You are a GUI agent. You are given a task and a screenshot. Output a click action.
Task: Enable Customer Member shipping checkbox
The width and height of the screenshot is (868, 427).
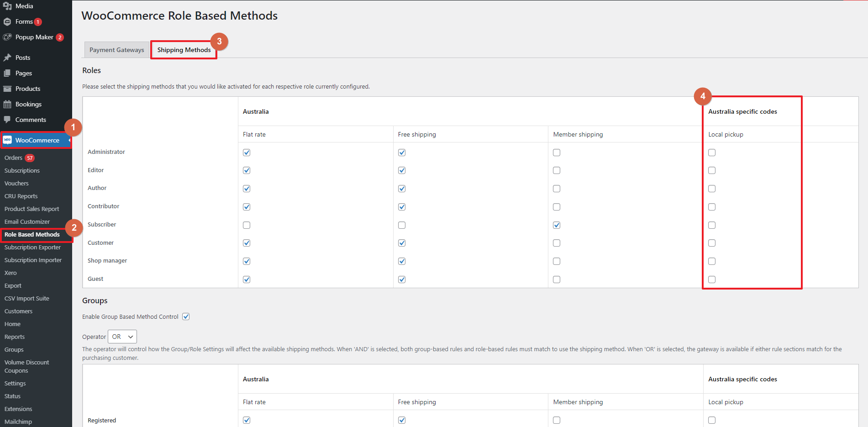pos(557,243)
